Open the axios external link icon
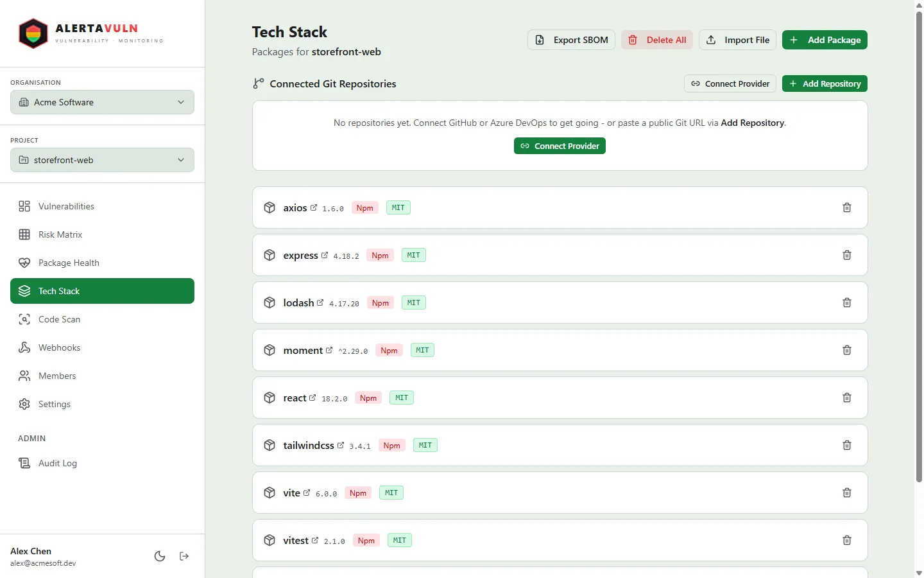The height and width of the screenshot is (578, 924). (x=314, y=207)
